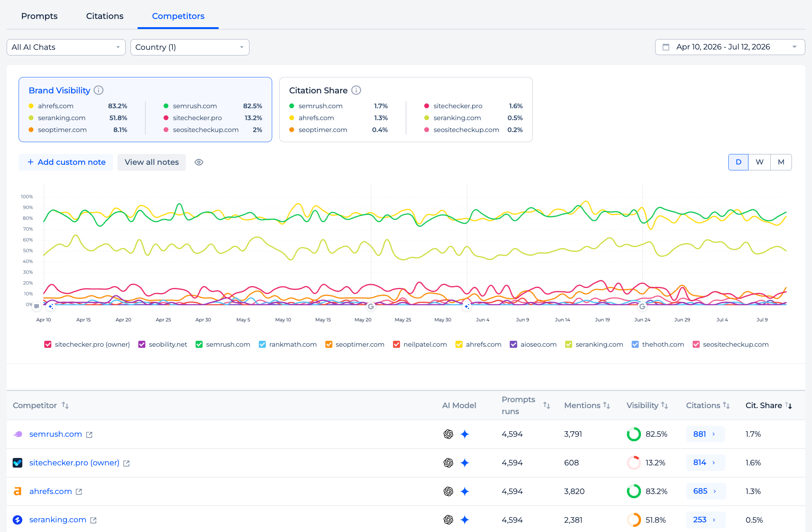Open semrush.com external link icon
The width and height of the screenshot is (812, 532).
point(89,435)
